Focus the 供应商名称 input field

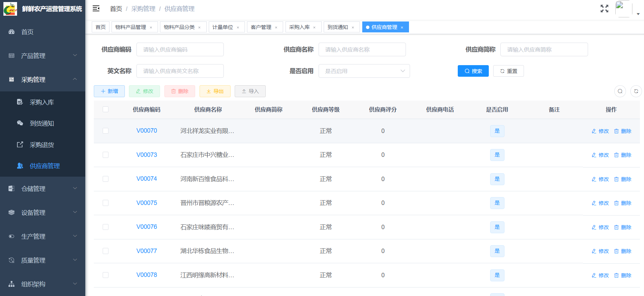pos(362,49)
